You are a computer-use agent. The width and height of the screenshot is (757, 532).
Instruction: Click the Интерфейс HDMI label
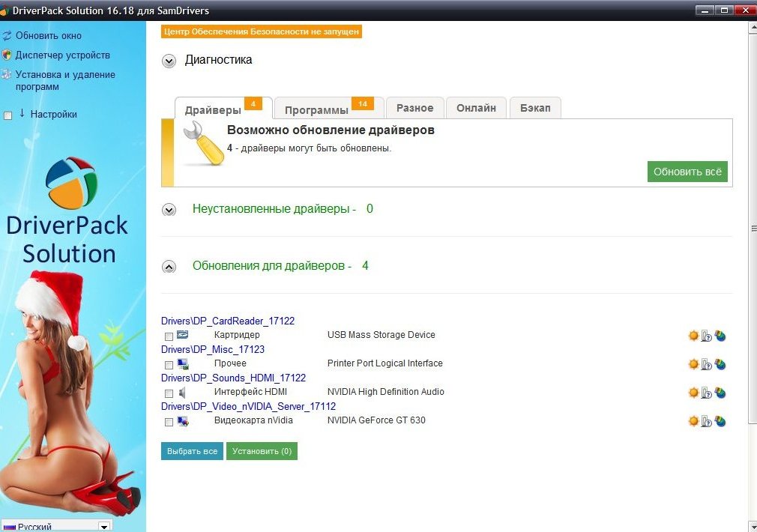pos(250,392)
